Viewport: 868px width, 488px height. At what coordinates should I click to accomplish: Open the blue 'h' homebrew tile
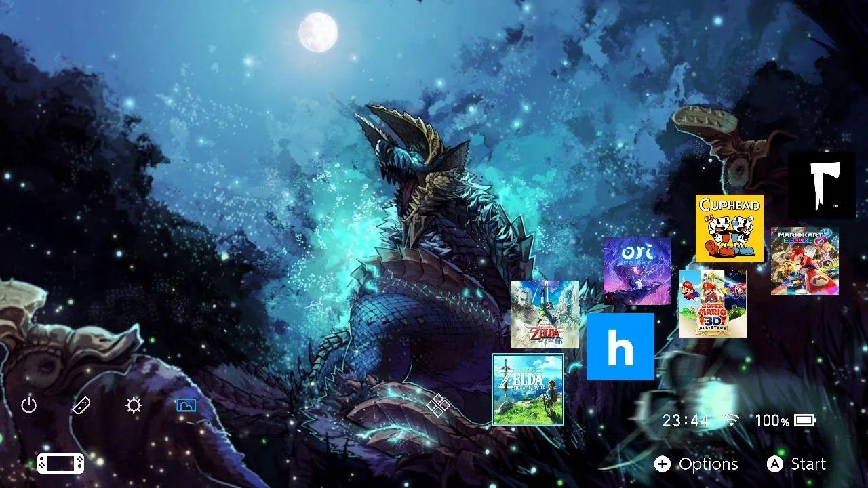pos(620,346)
